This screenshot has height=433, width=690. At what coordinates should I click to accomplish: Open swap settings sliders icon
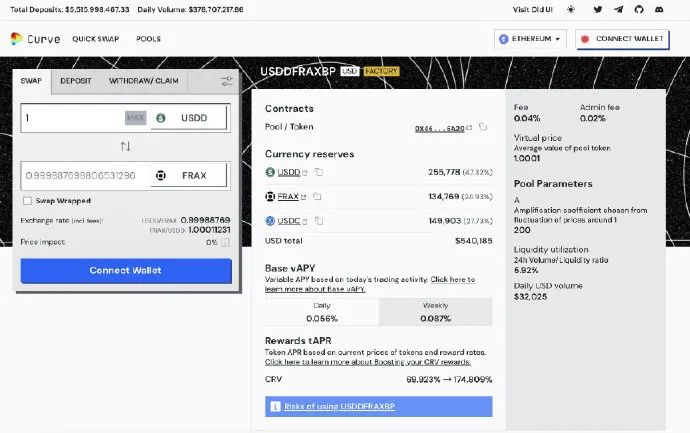227,81
